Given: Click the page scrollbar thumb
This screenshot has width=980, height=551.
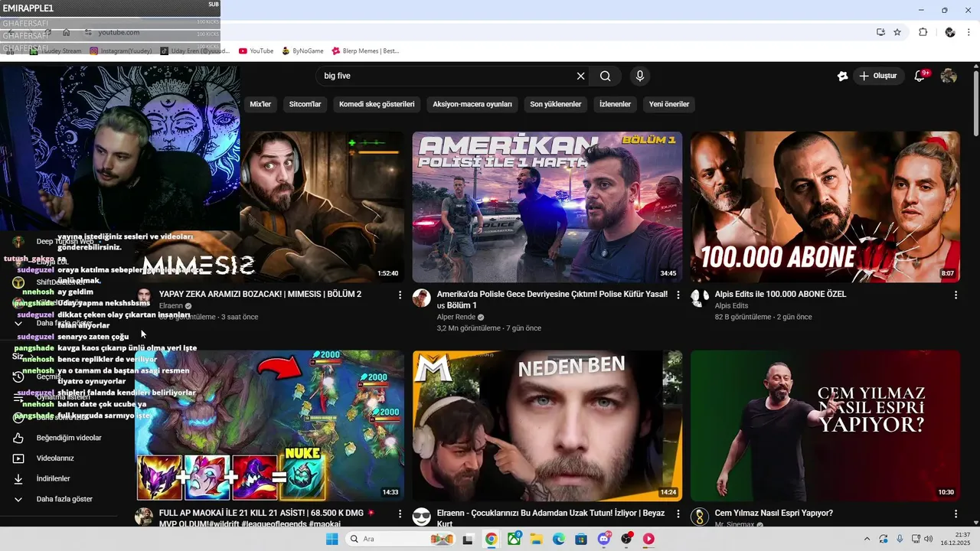Looking at the screenshot, I should (x=976, y=104).
